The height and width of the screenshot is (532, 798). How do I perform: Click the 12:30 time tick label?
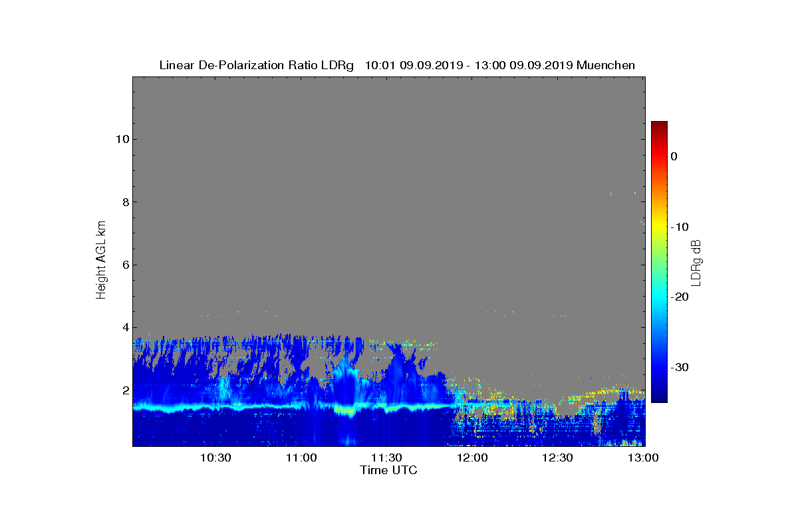(558, 458)
